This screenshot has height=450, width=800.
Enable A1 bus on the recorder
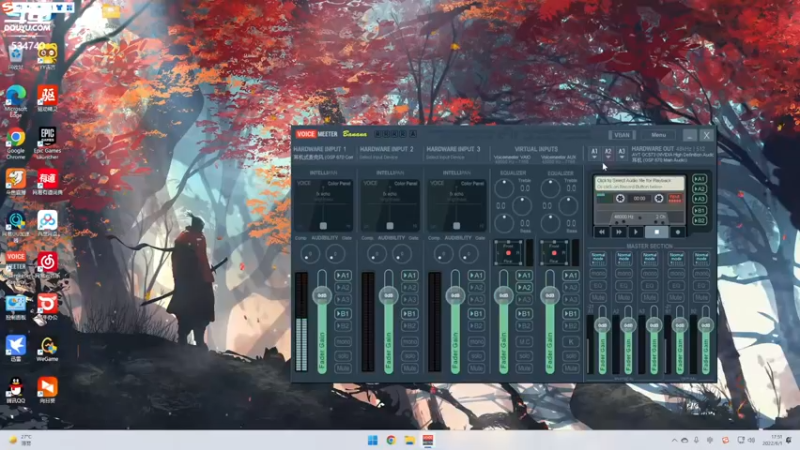[x=699, y=179]
